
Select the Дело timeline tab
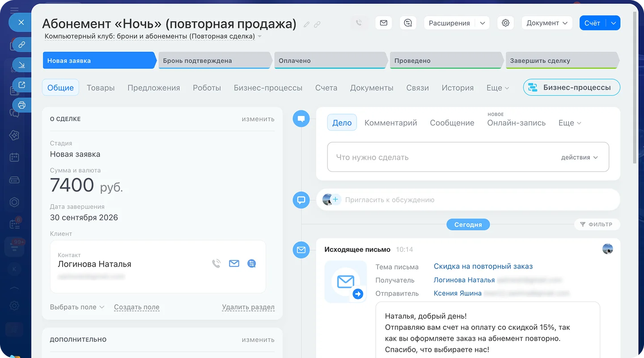tap(342, 123)
